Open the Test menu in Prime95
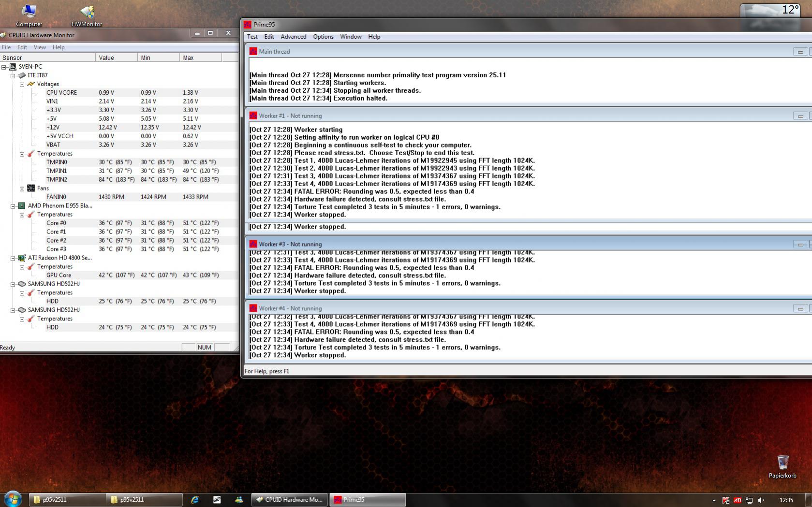812x507 pixels. tap(252, 37)
